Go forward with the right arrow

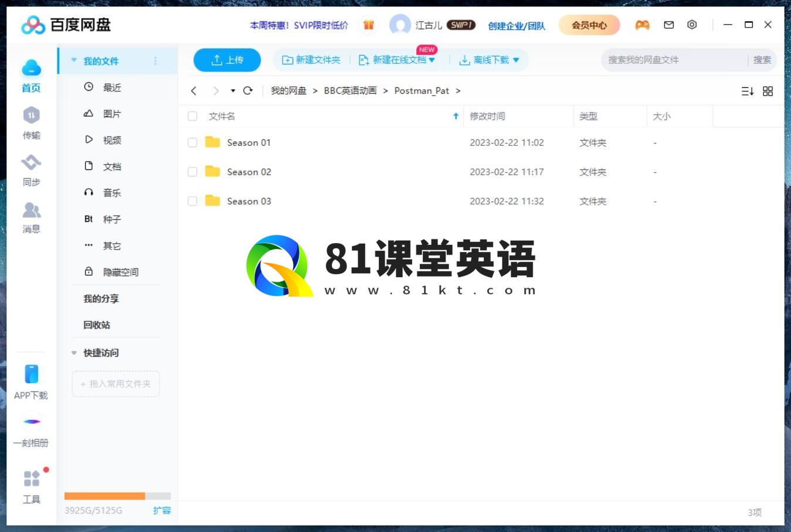click(216, 91)
